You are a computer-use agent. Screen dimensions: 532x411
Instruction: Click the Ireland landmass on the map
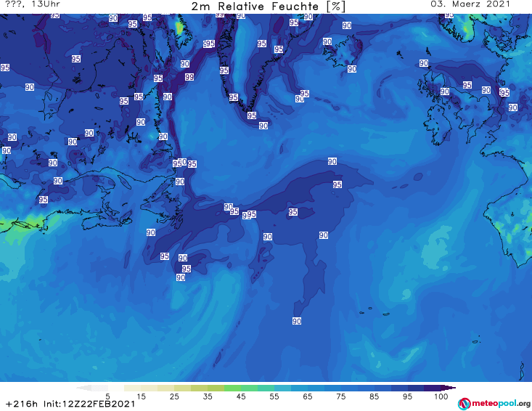click(439, 126)
